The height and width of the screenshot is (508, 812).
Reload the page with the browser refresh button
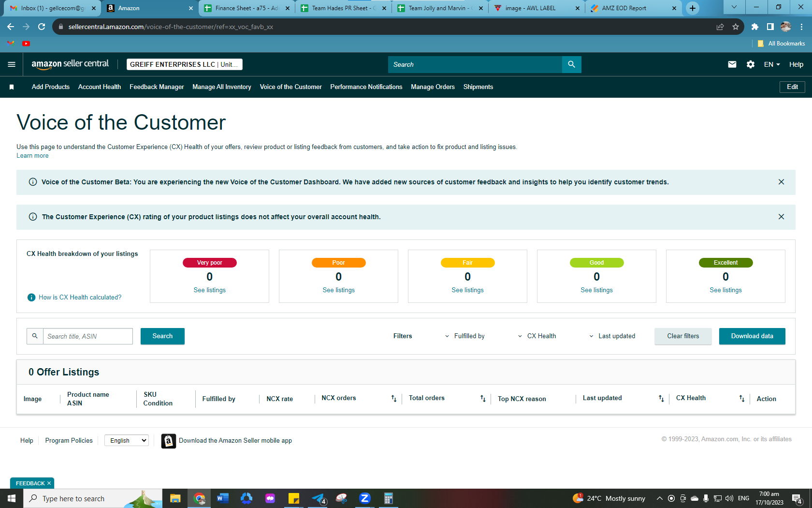pos(42,27)
